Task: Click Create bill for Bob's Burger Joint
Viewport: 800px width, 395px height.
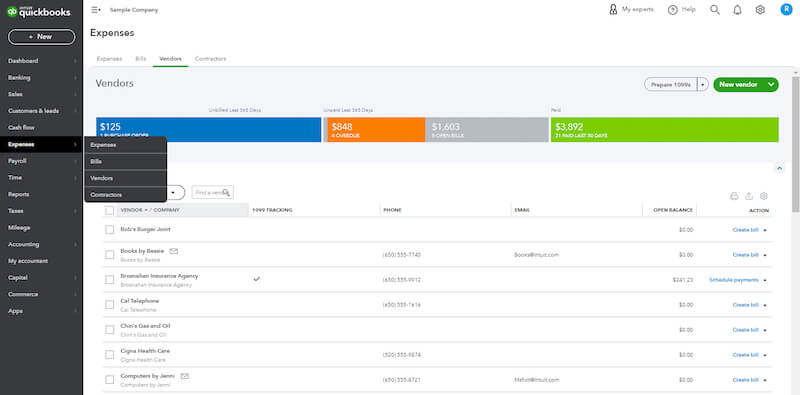Action: 745,230
